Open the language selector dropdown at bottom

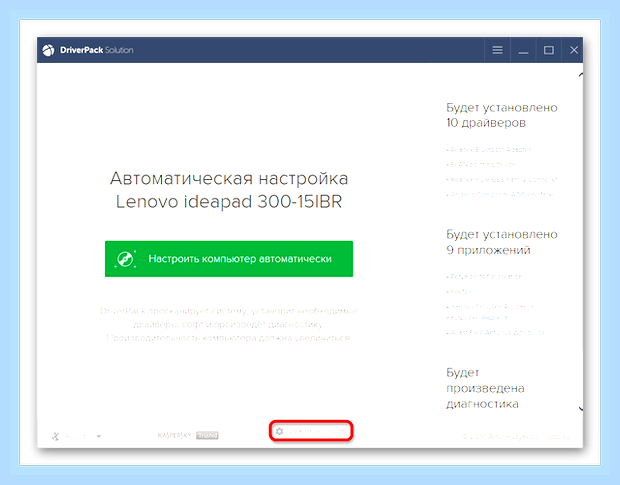click(x=77, y=436)
